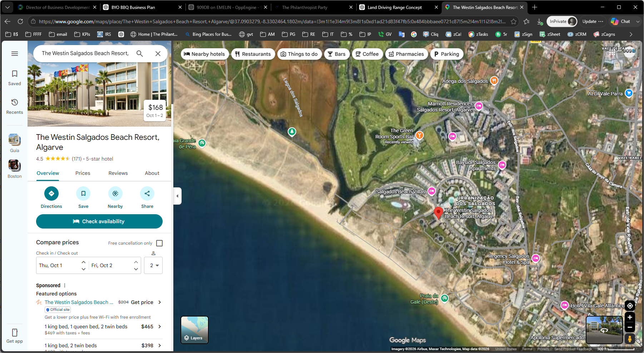644x353 pixels.
Task: Open a new browser tab
Action: [534, 7]
